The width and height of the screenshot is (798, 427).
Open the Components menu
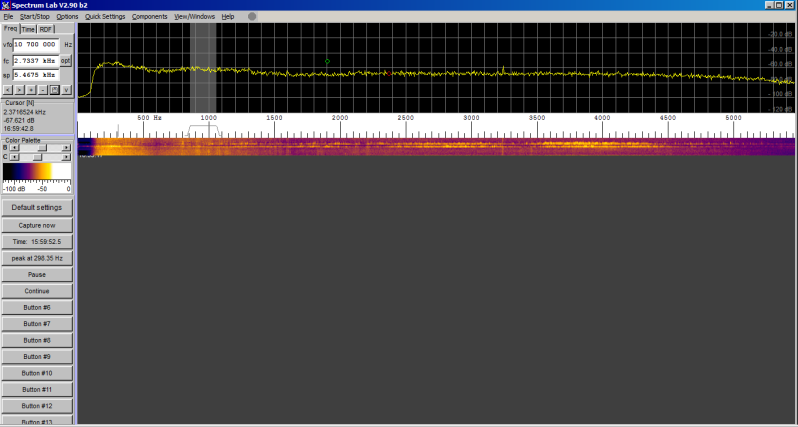[x=150, y=17]
